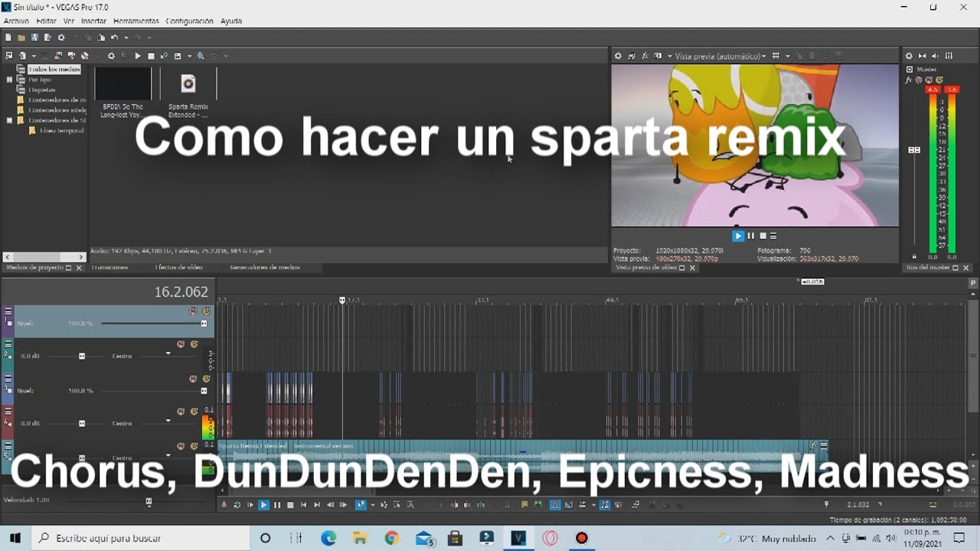The width and height of the screenshot is (980, 551).
Task: Pause the video preview
Action: (x=751, y=236)
